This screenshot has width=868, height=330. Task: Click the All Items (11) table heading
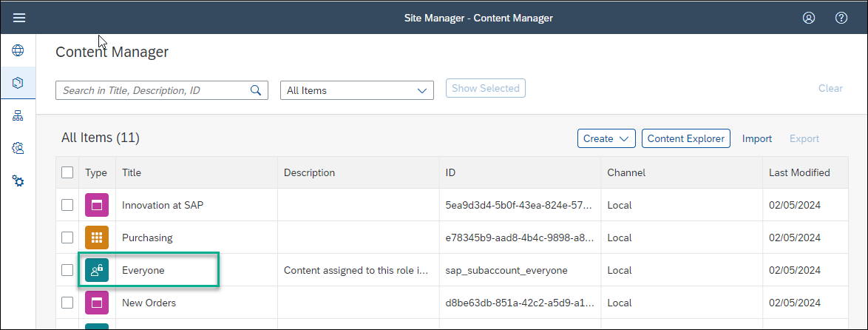point(101,138)
